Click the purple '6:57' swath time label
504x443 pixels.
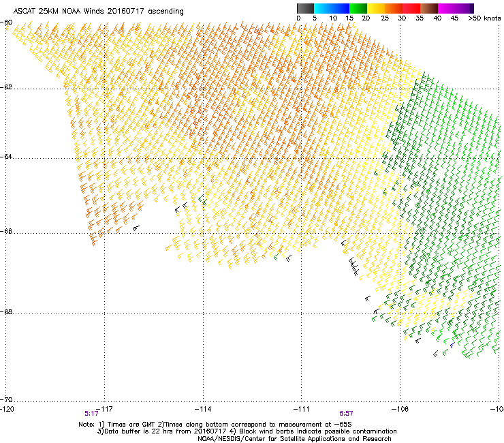tap(346, 414)
